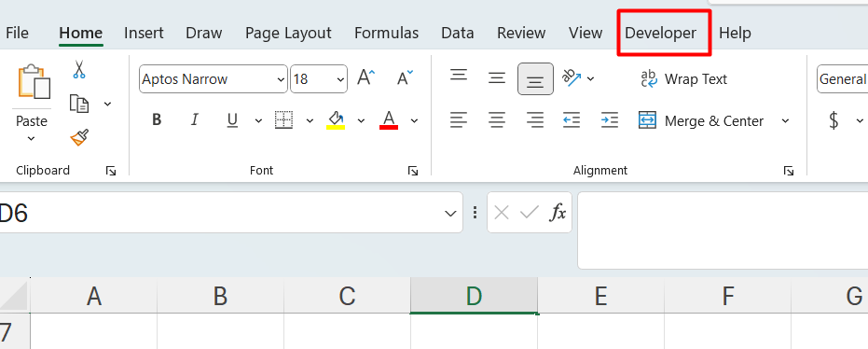This screenshot has width=868, height=349.
Task: Open Orientation options dropdown arrow
Action: coord(591,78)
